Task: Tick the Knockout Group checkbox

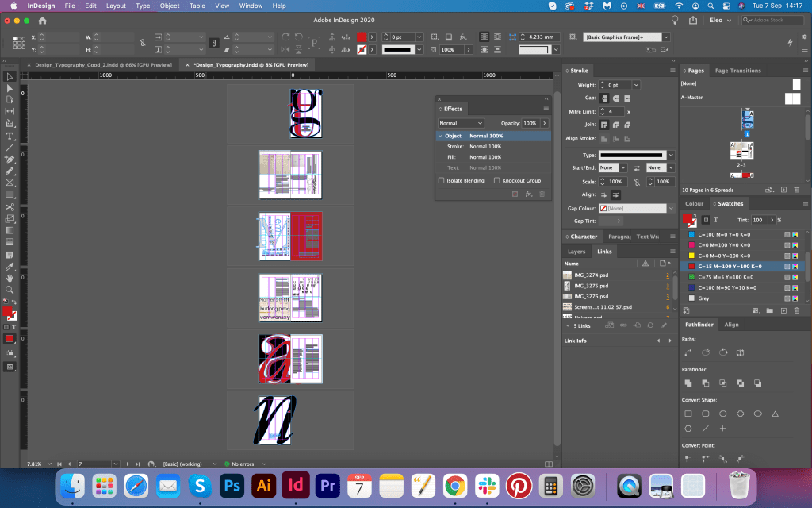Action: (x=497, y=180)
